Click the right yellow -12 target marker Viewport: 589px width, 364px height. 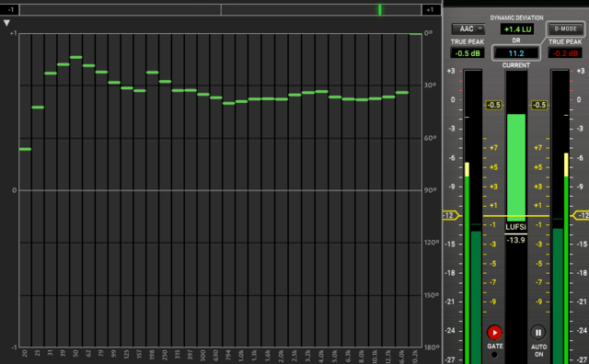coord(581,215)
